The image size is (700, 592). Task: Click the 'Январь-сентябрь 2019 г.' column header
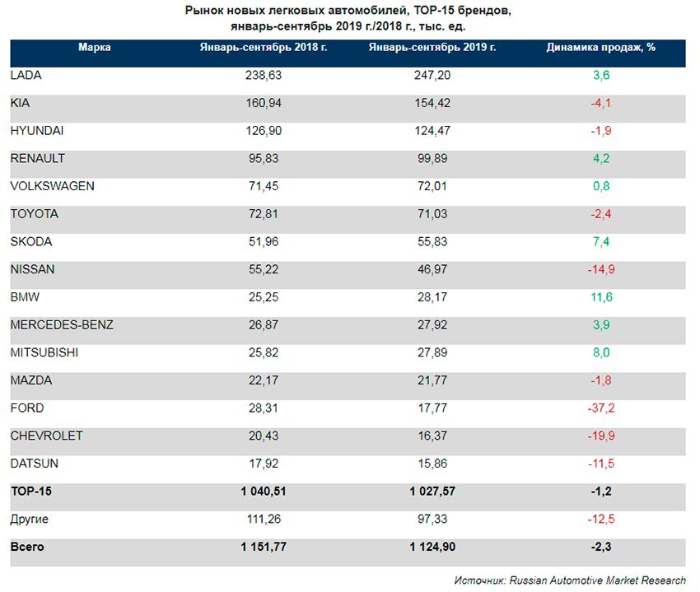pyautogui.click(x=432, y=47)
